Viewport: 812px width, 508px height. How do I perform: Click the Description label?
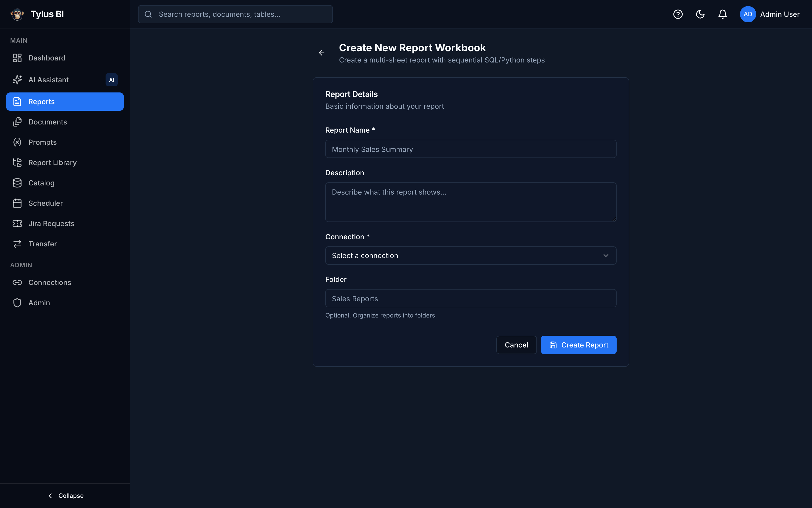(345, 173)
